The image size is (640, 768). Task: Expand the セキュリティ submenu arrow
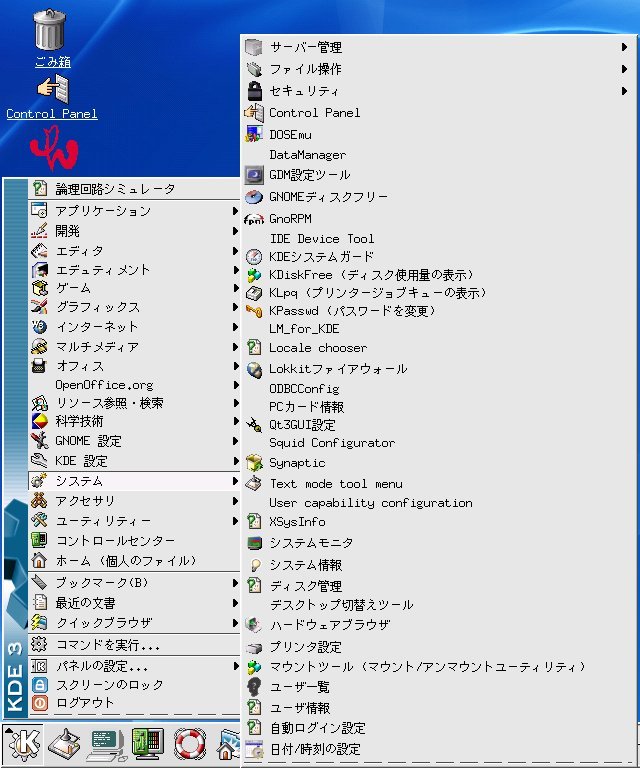[624, 91]
